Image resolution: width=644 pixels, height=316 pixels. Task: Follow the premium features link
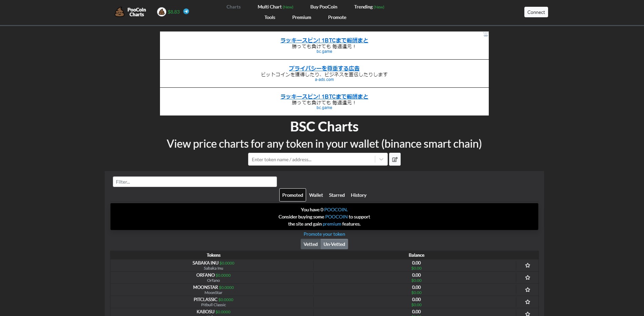[x=332, y=224]
